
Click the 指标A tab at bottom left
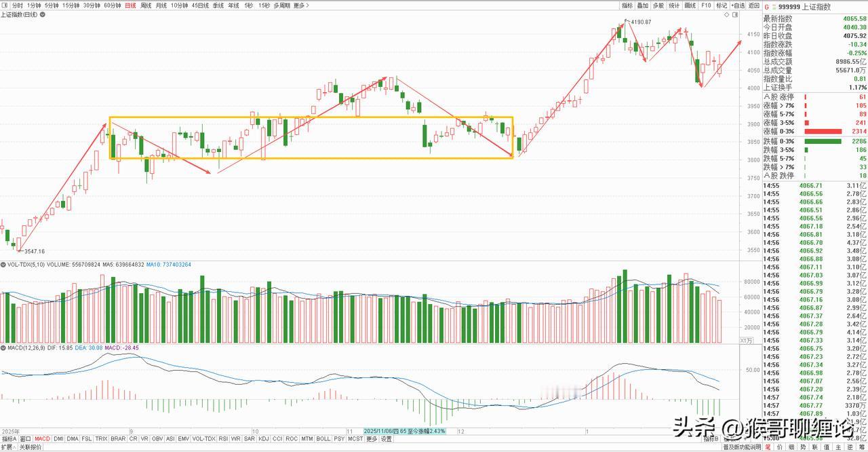coord(9,439)
